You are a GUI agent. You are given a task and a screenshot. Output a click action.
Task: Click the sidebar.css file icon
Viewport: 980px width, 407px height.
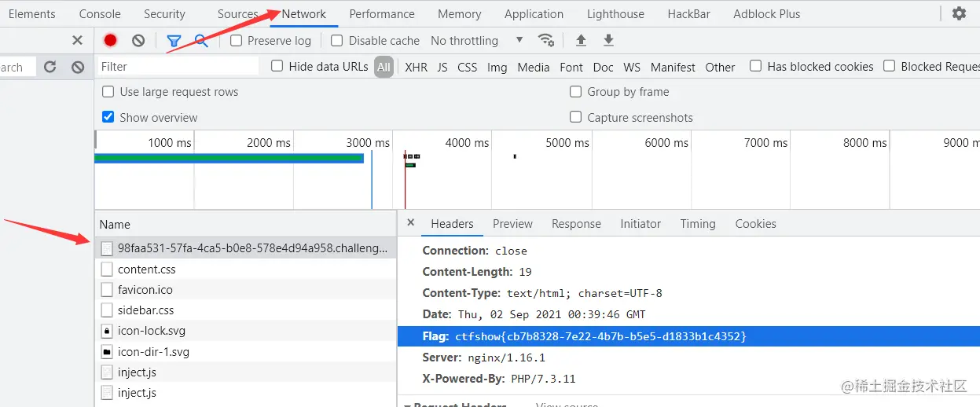click(x=107, y=310)
